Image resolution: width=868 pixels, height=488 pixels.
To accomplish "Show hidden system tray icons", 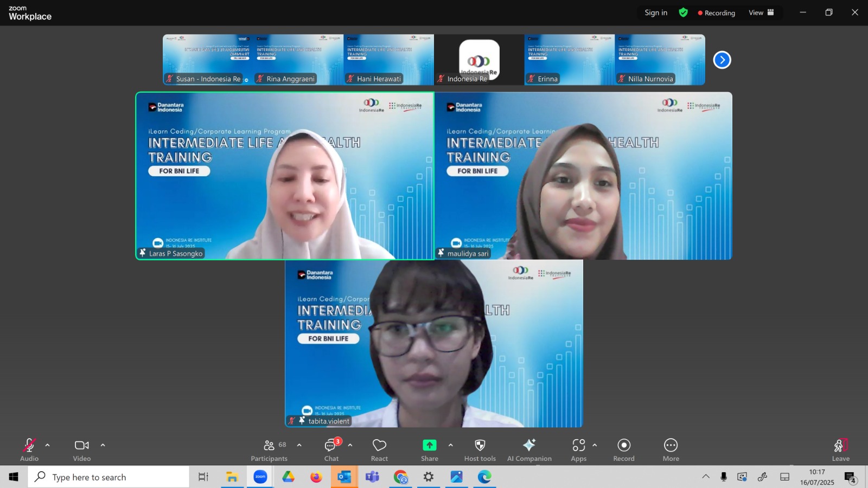I will (706, 477).
